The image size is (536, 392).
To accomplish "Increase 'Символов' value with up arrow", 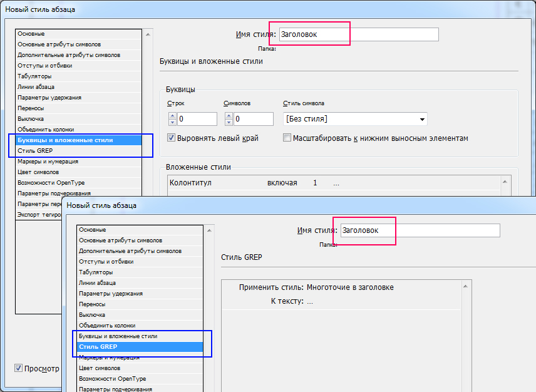I will click(229, 116).
